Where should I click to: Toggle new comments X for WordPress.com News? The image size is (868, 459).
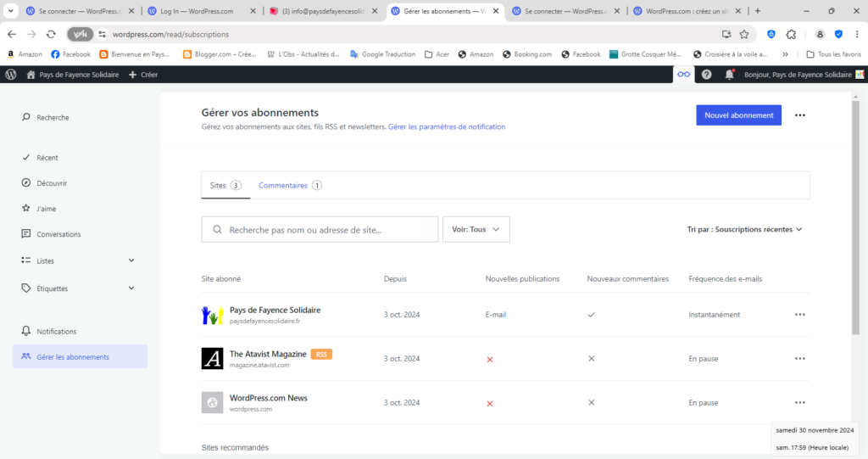coord(591,403)
